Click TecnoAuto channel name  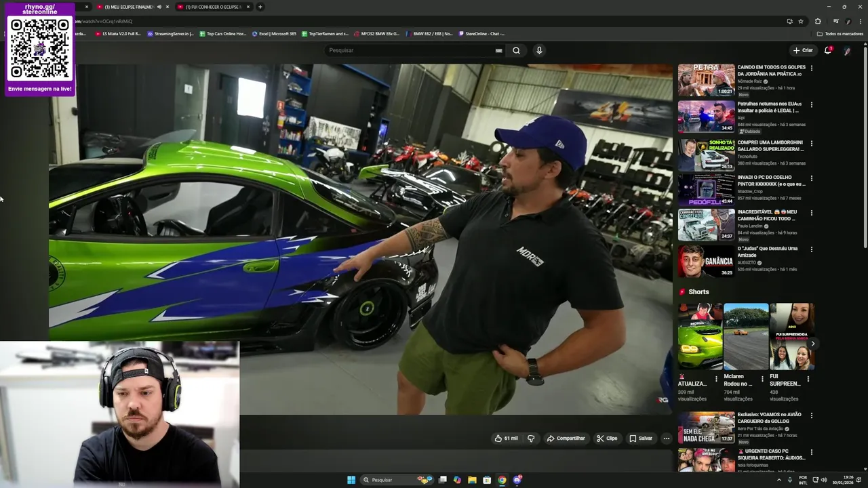tap(749, 157)
